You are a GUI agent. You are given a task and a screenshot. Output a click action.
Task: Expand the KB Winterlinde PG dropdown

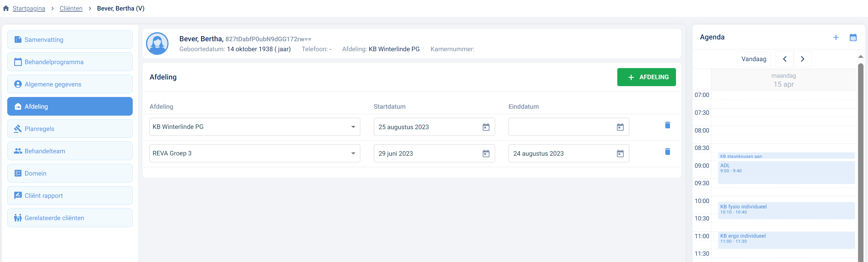pyautogui.click(x=255, y=127)
